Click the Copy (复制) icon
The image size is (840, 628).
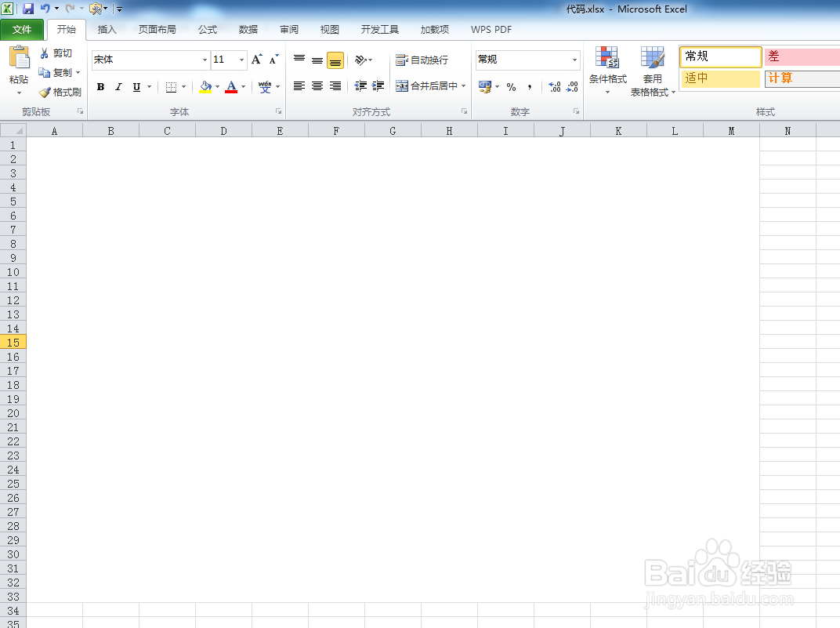[x=45, y=72]
